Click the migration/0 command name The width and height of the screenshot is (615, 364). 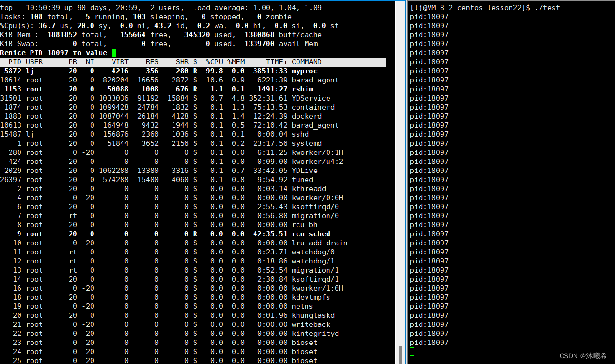click(315, 216)
